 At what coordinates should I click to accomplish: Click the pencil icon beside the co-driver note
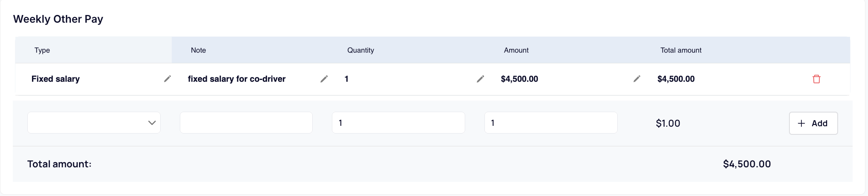click(x=324, y=79)
